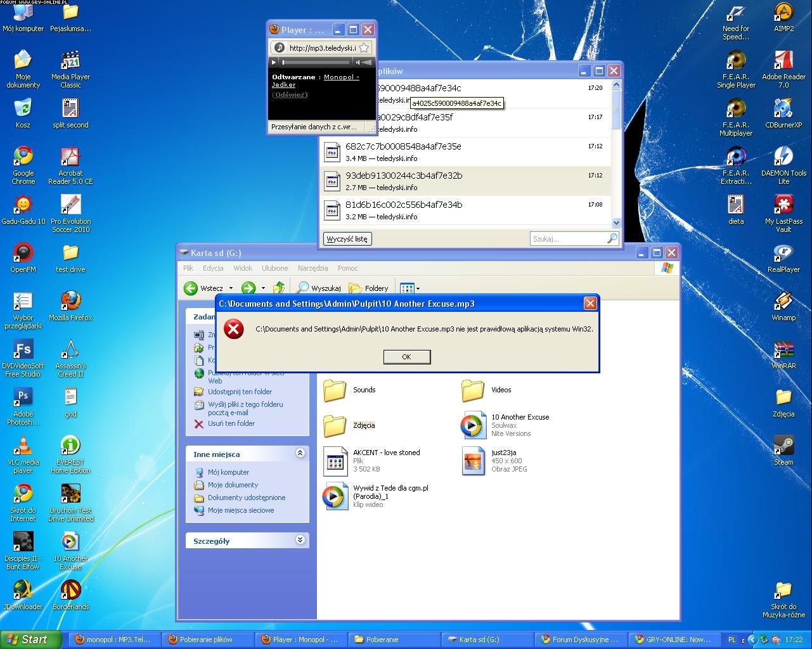
Task: Click the player URL address field
Action: [321, 48]
